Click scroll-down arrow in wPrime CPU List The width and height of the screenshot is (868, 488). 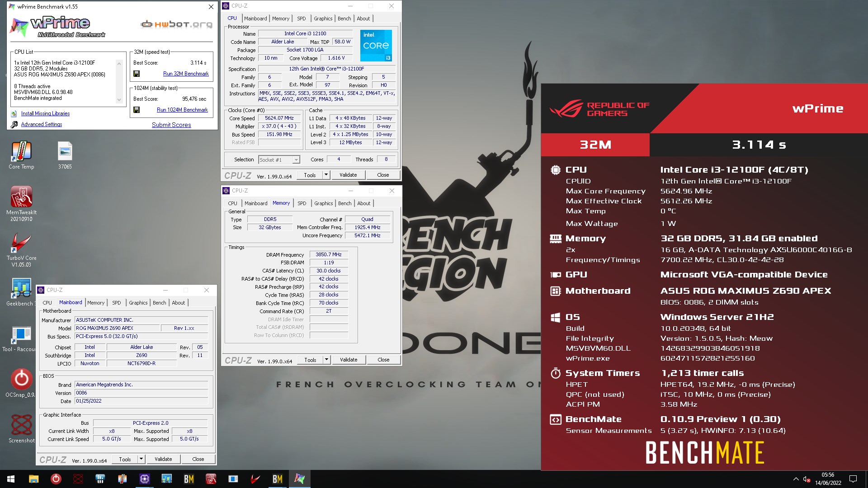tap(119, 100)
